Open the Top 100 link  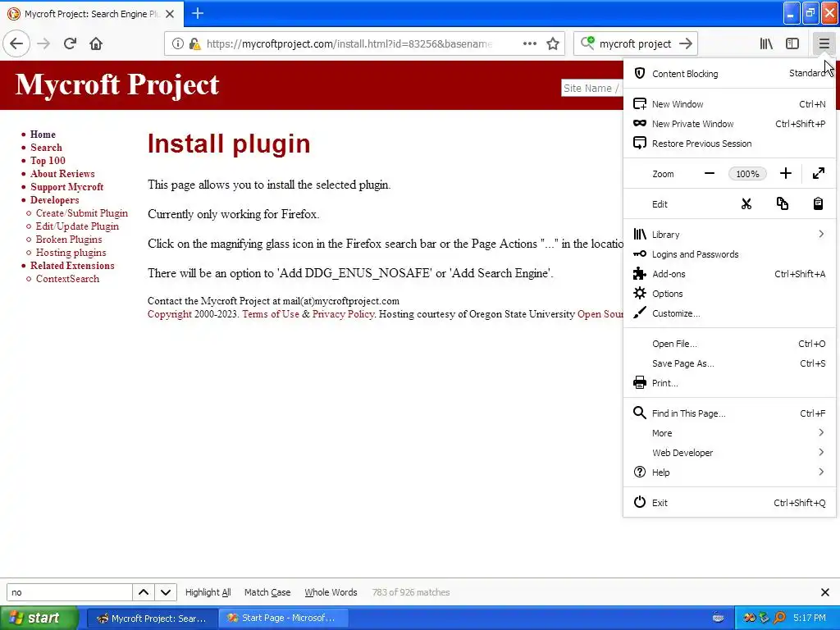pos(48,161)
